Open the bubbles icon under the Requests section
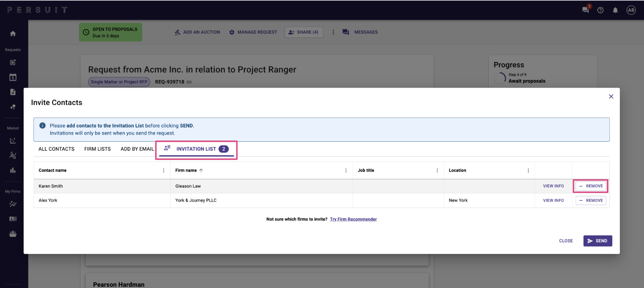Image resolution: width=644 pixels, height=288 pixels. pyautogui.click(x=13, y=107)
